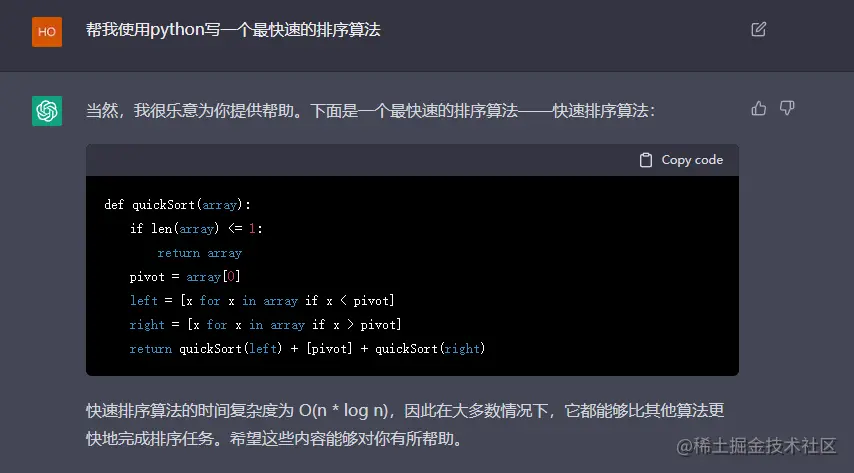Click the O(n * log n) complexity text
Viewport: 854px width, 473px height.
[x=343, y=410]
